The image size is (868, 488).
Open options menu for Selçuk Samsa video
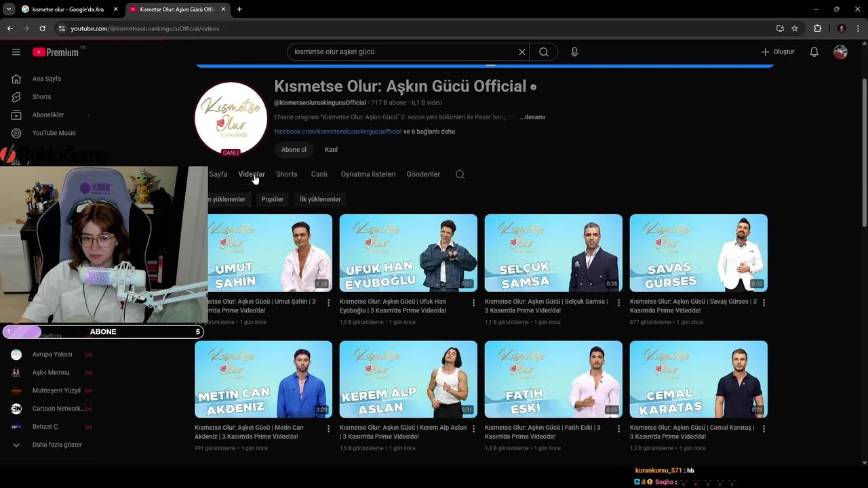pyautogui.click(x=618, y=303)
